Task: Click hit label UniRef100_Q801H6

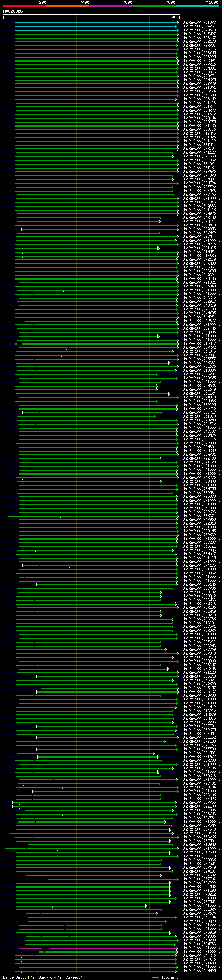Action: click(x=199, y=584)
